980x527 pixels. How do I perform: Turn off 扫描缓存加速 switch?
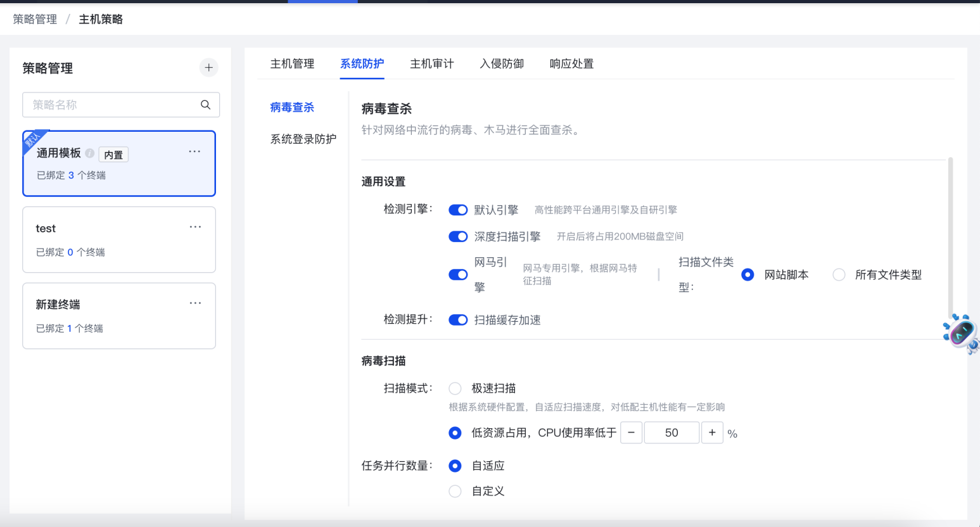(x=458, y=320)
